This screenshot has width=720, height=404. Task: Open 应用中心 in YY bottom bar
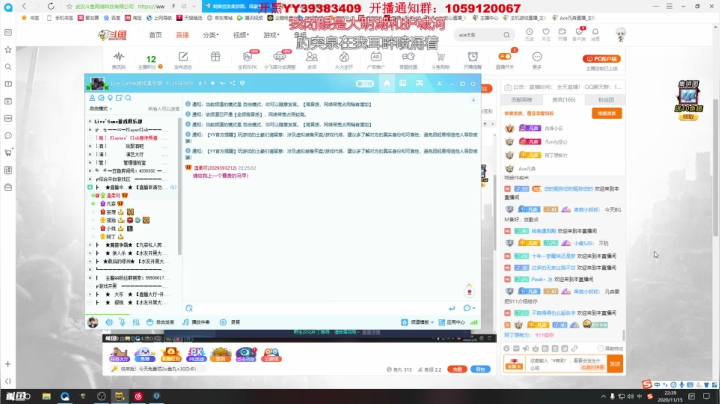(452, 322)
